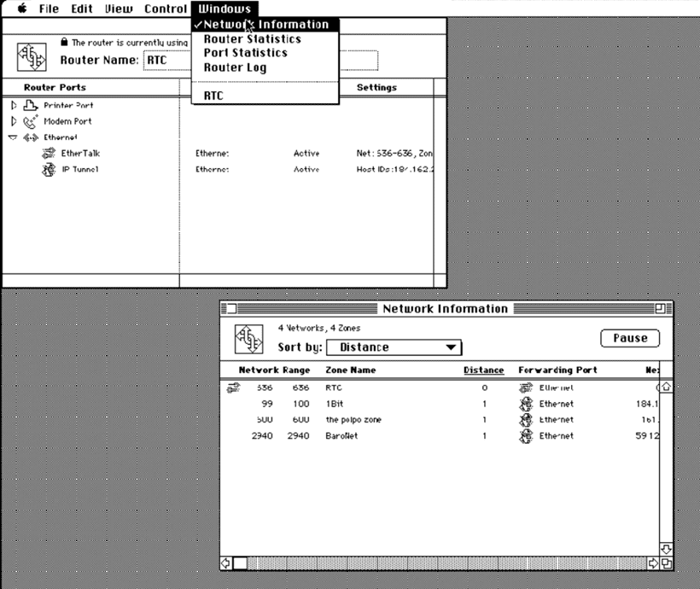This screenshot has width=700, height=589.
Task: Click vertical scrollbar down arrow
Action: pyautogui.click(x=666, y=549)
